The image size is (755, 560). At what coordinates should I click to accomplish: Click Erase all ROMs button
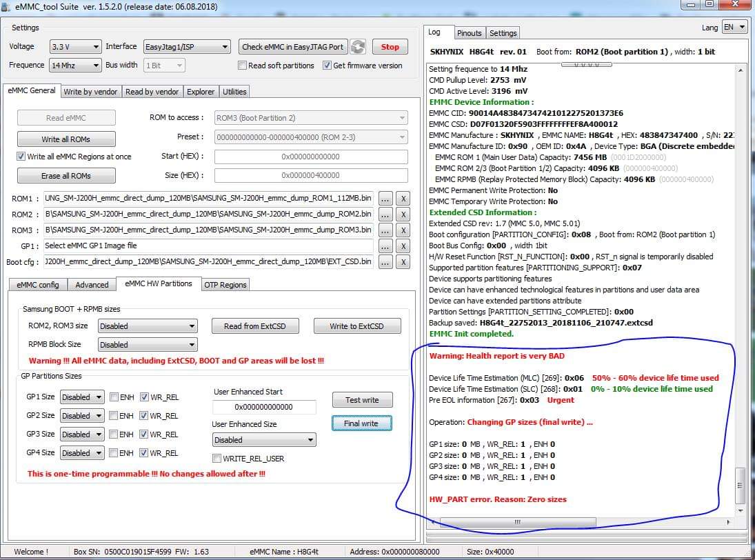click(x=66, y=176)
